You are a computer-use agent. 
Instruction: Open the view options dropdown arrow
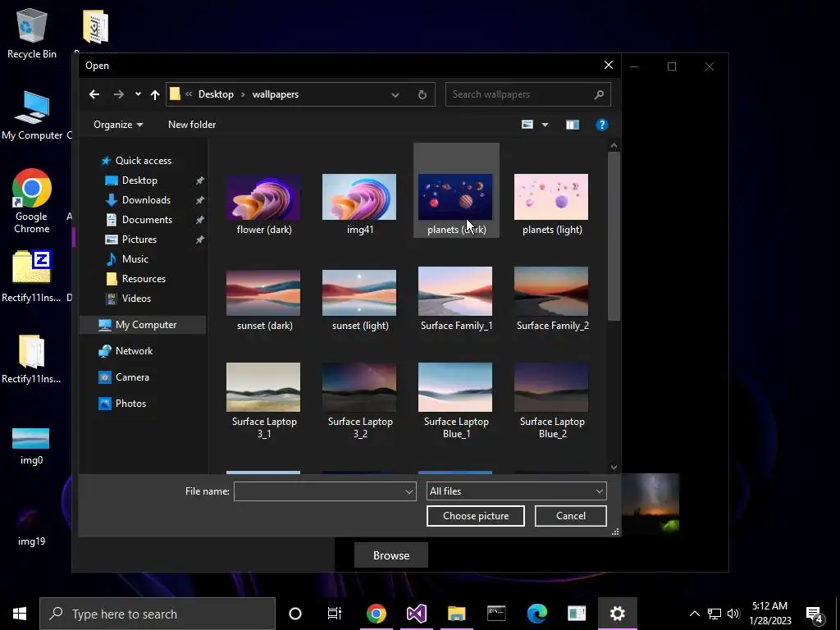(545, 125)
